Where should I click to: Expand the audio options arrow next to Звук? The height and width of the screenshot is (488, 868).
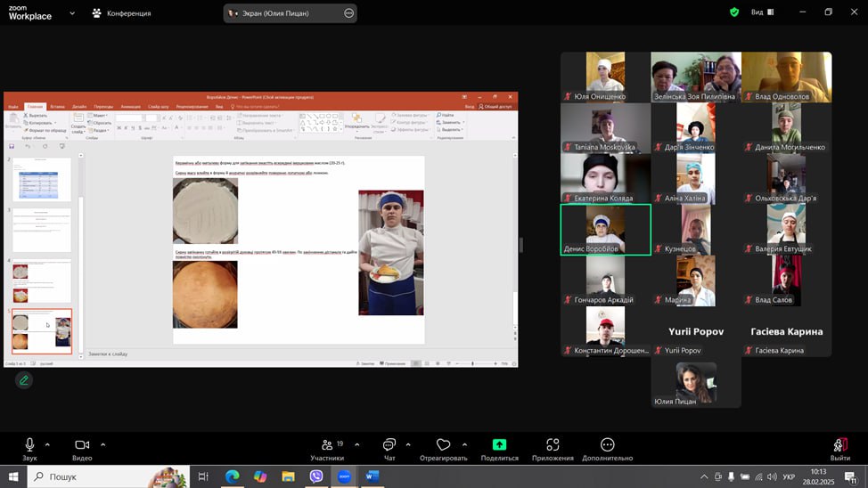(x=47, y=444)
